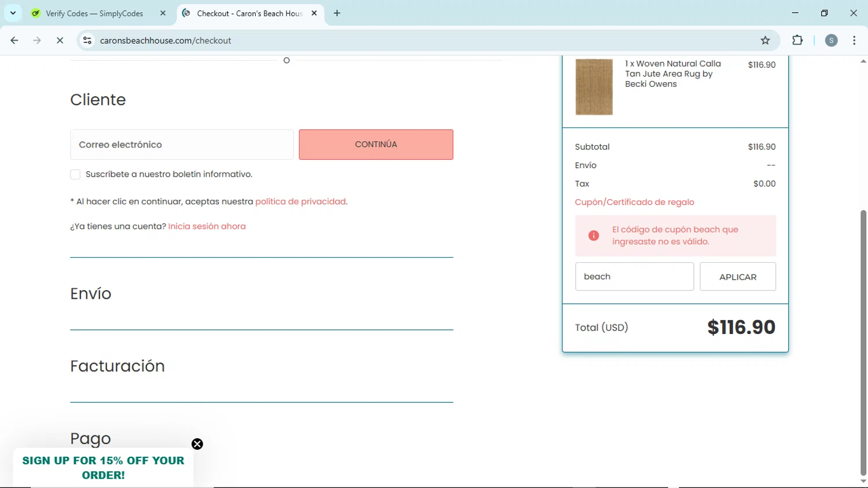Toggle Cupón/Certificado de regalo section
The image size is (868, 488).
tap(634, 202)
